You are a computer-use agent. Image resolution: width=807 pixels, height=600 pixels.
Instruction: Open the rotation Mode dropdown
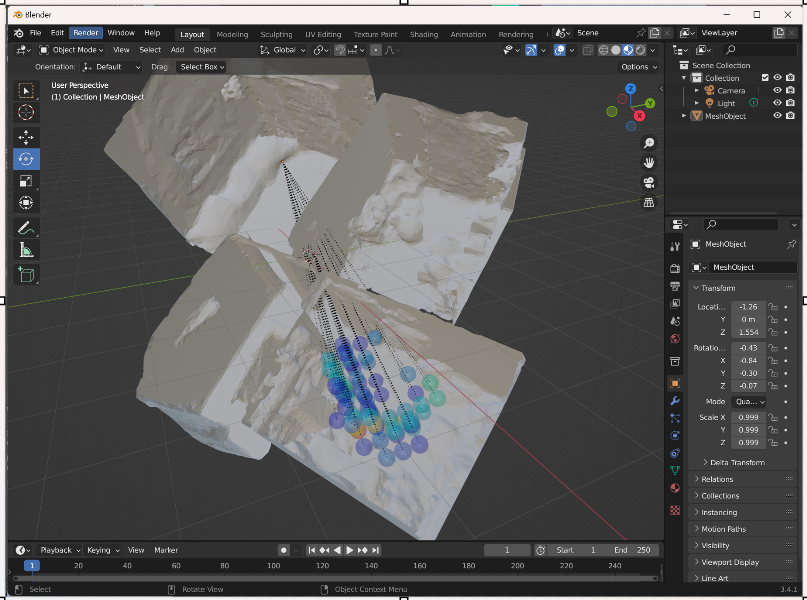click(749, 401)
